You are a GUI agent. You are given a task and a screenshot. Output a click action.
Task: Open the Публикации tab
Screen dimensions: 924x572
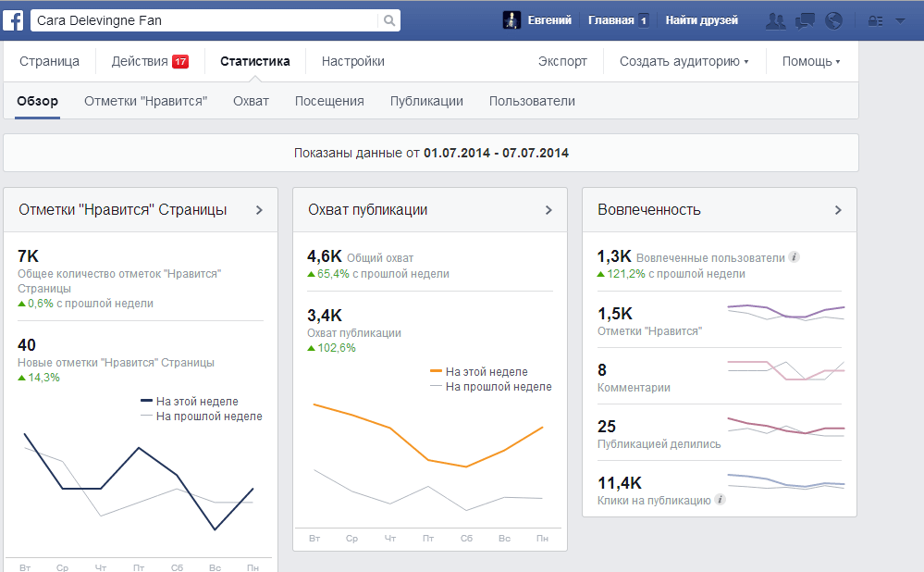coord(426,101)
